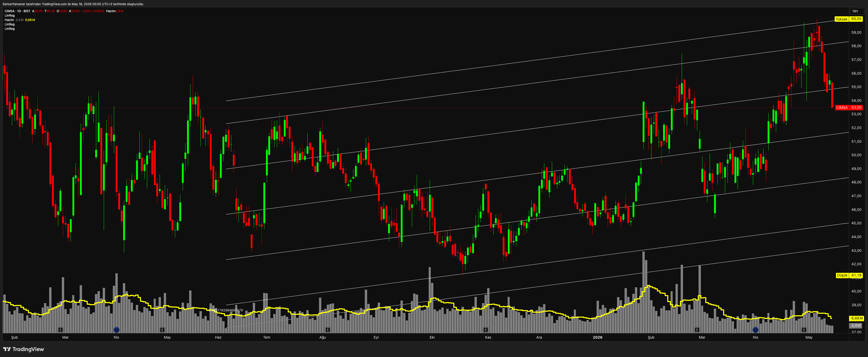
Task: Click the LinReg legend directly under symbol title
Action: coord(9,16)
